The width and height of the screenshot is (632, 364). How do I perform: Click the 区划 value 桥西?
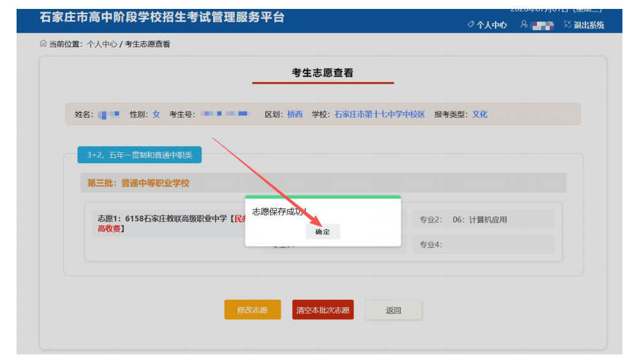point(295,115)
